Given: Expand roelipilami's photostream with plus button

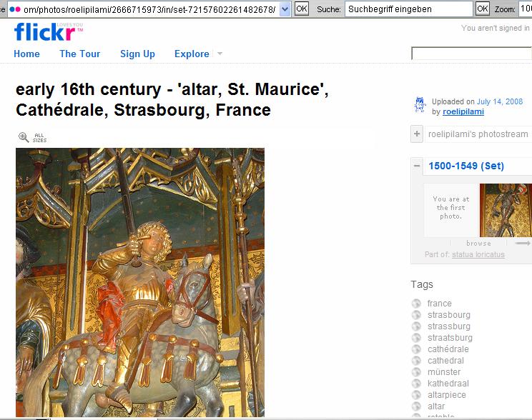Looking at the screenshot, I should click(417, 134).
